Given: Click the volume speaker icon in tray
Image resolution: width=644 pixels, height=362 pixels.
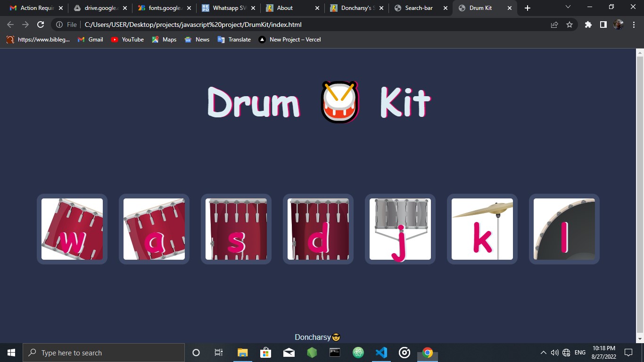Looking at the screenshot, I should pos(554,353).
